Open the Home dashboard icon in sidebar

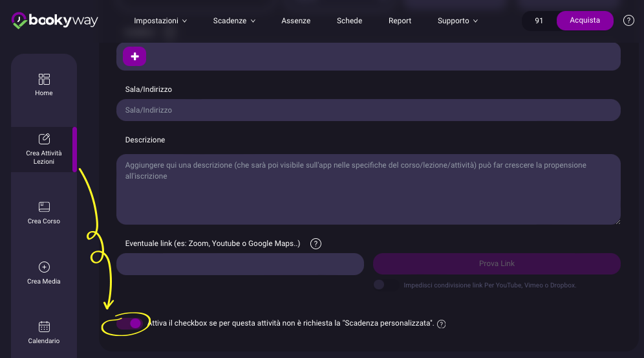[x=44, y=80]
